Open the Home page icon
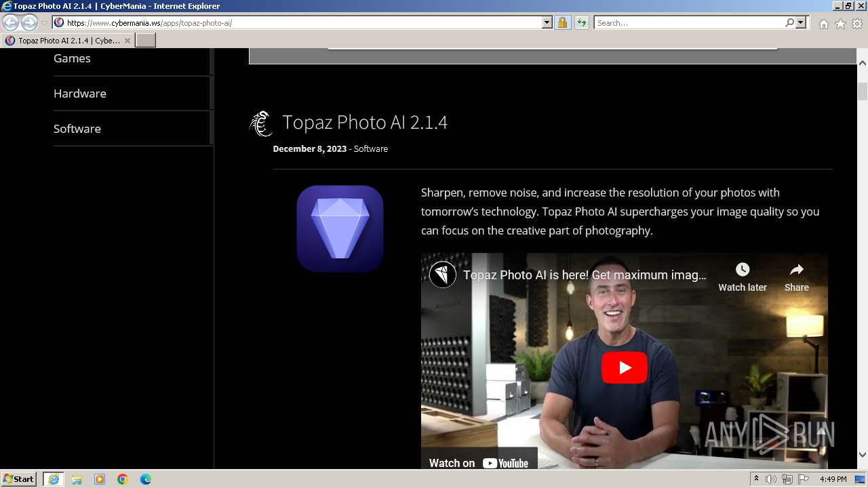Image resolution: width=868 pixels, height=488 pixels. pyautogui.click(x=823, y=24)
